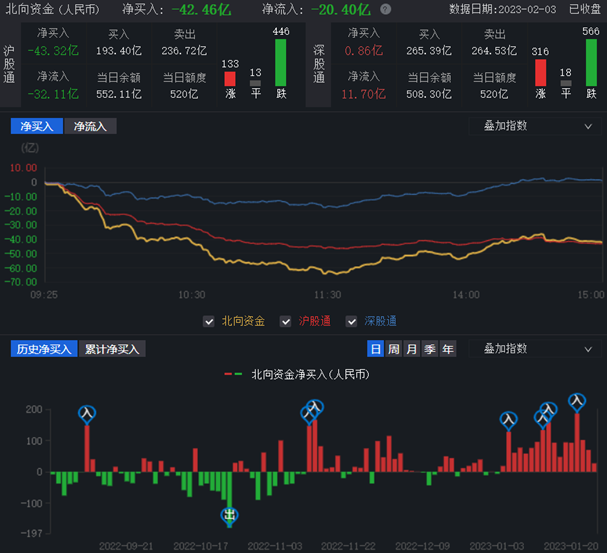Viewport: 607px width, 553px height.
Task: Click the leftmost 入 marker before 2022-09-21
Action: click(x=87, y=412)
